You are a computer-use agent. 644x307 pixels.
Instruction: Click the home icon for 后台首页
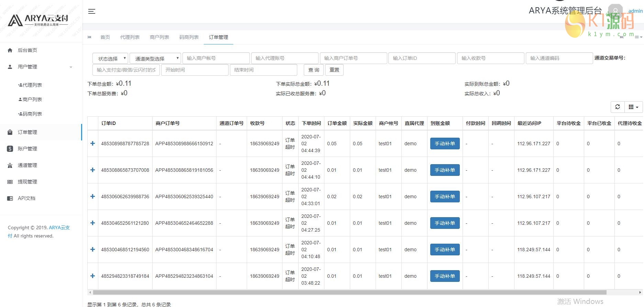pyautogui.click(x=10, y=50)
